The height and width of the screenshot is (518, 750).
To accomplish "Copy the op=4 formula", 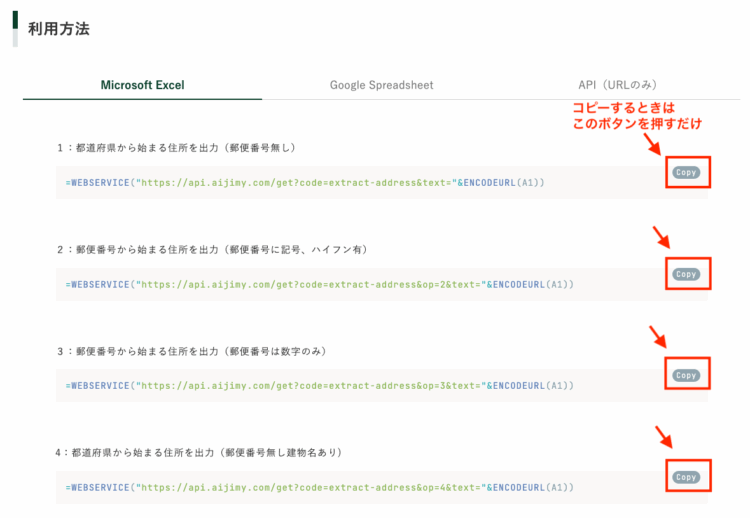I will 686,477.
